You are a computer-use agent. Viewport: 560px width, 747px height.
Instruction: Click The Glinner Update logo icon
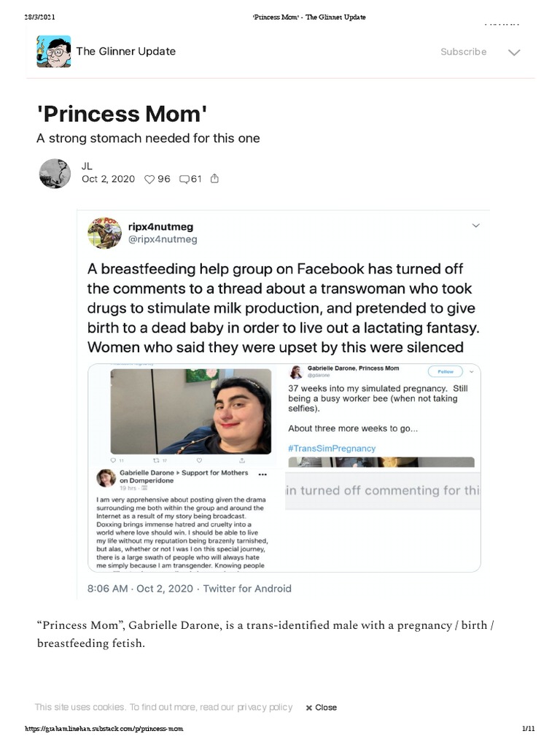coord(54,51)
